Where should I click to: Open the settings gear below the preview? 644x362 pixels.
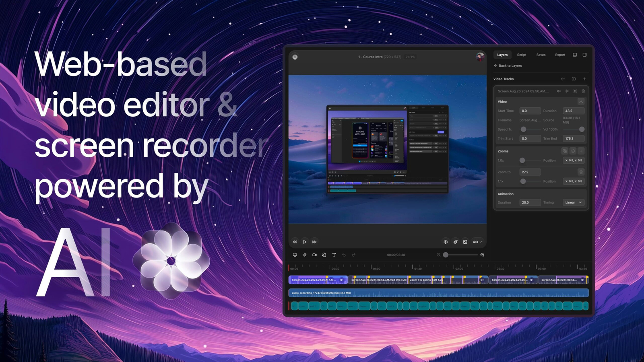pos(446,242)
